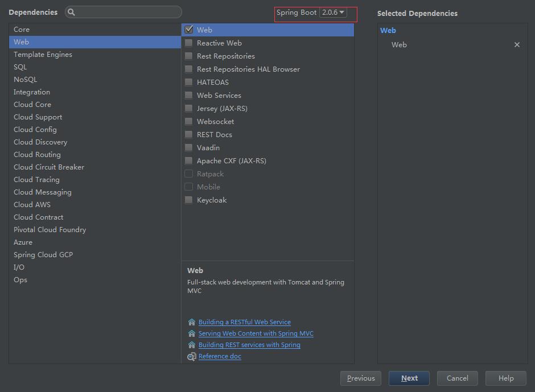Screen dimensions: 535x392
Task: Open the Cloud Contract category
Action: coord(95,217)
